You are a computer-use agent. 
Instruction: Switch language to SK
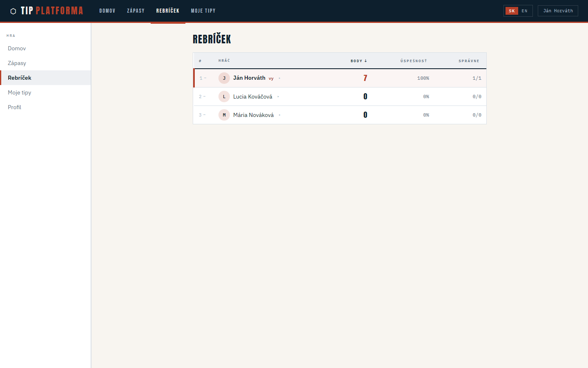[512, 11]
